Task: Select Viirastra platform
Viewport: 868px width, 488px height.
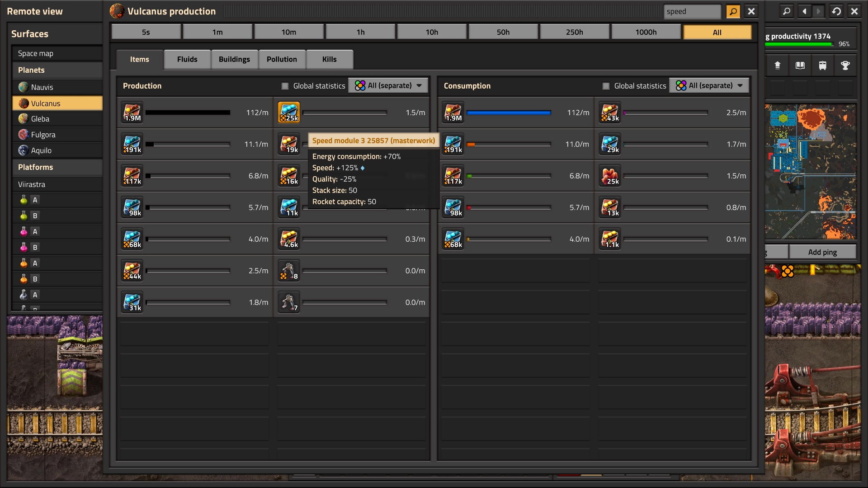Action: pos(57,184)
